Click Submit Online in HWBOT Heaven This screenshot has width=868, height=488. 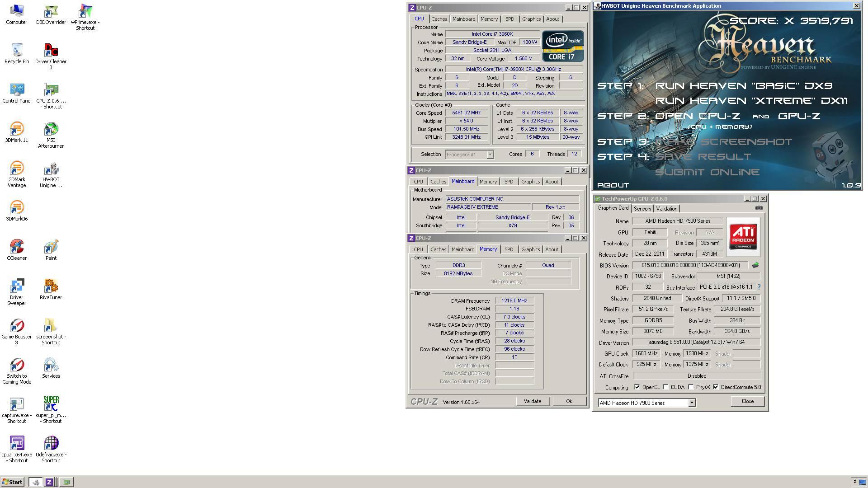tap(707, 172)
